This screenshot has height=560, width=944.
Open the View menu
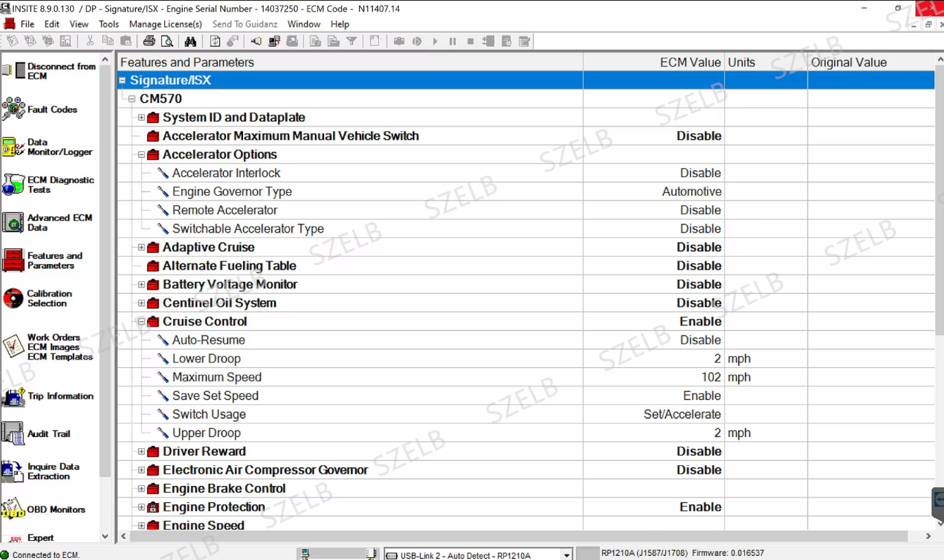(x=79, y=24)
